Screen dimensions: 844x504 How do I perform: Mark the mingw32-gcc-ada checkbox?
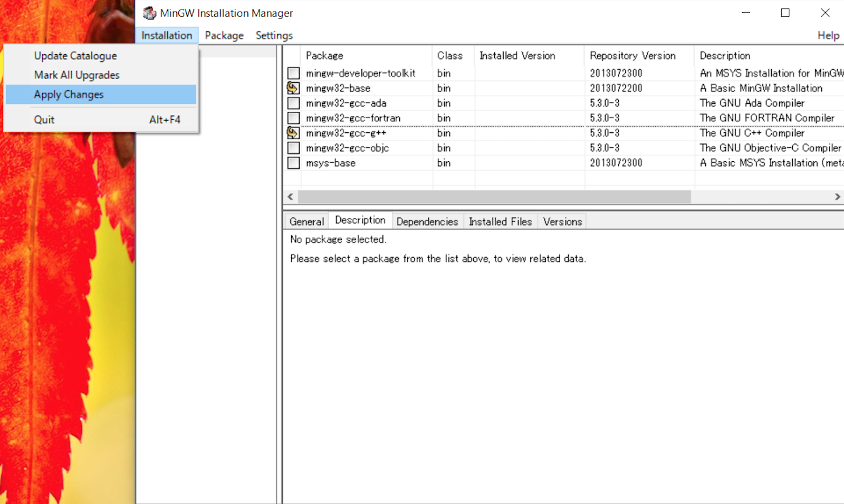point(294,103)
